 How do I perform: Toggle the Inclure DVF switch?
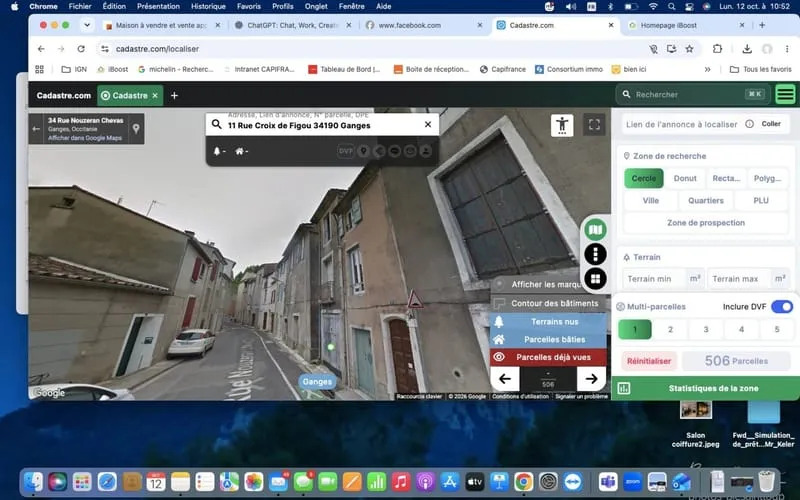(x=782, y=307)
